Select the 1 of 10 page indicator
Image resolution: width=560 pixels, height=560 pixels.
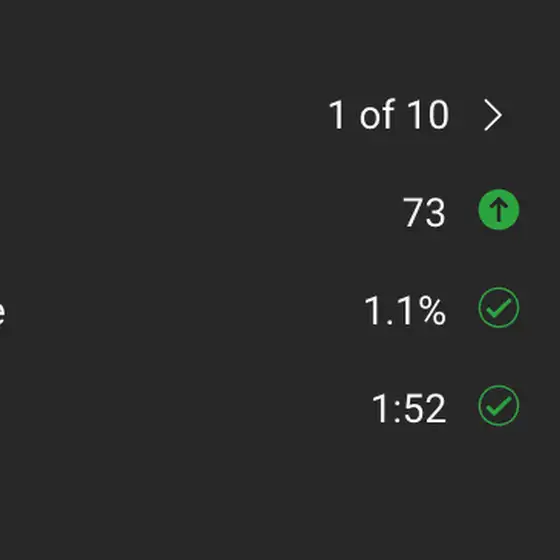click(388, 115)
